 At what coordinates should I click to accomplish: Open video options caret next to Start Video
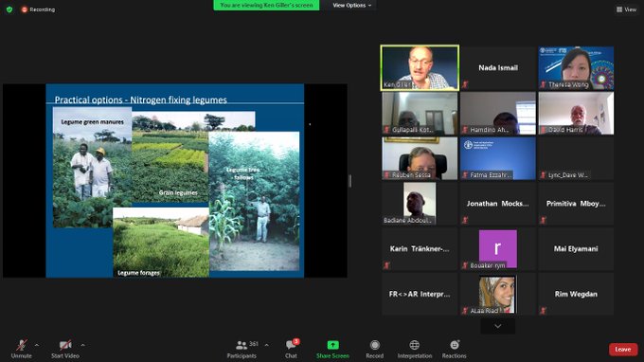tap(83, 345)
